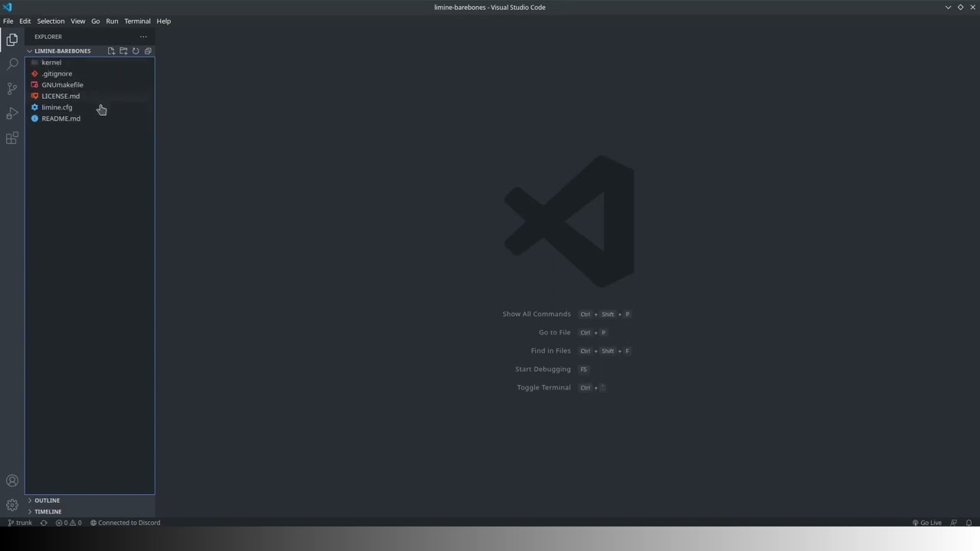Open the View menu

point(78,21)
